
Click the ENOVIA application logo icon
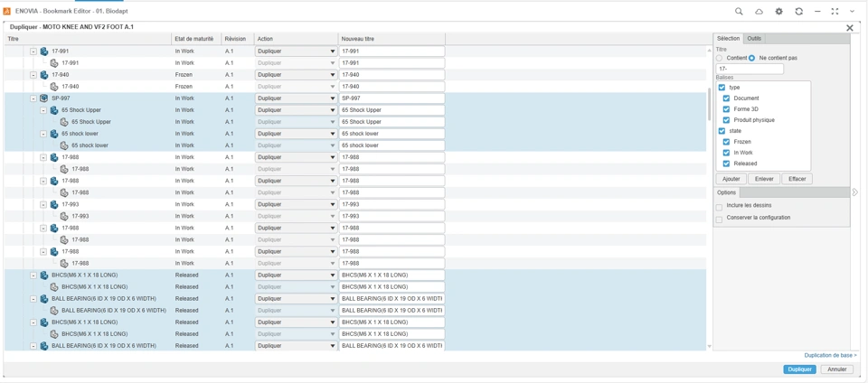(6, 11)
